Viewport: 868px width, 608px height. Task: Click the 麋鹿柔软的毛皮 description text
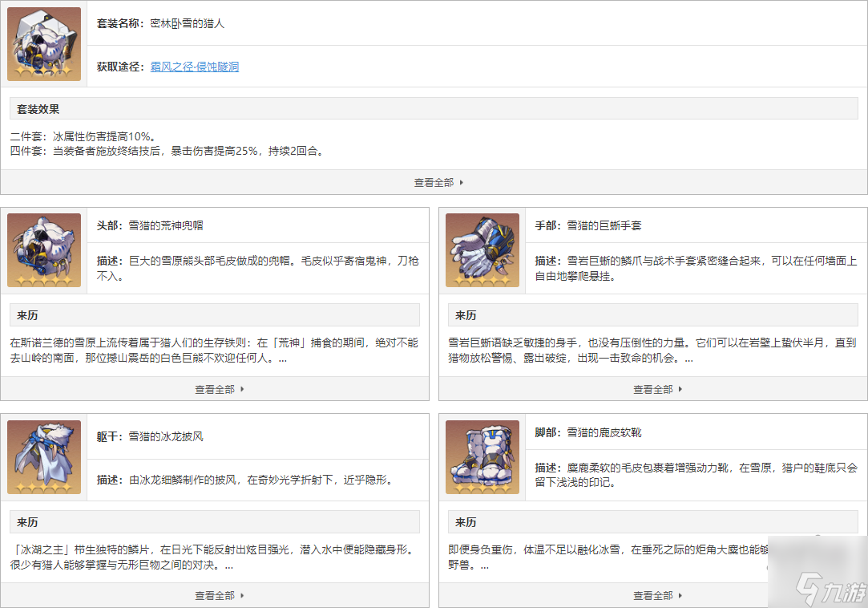click(696, 475)
